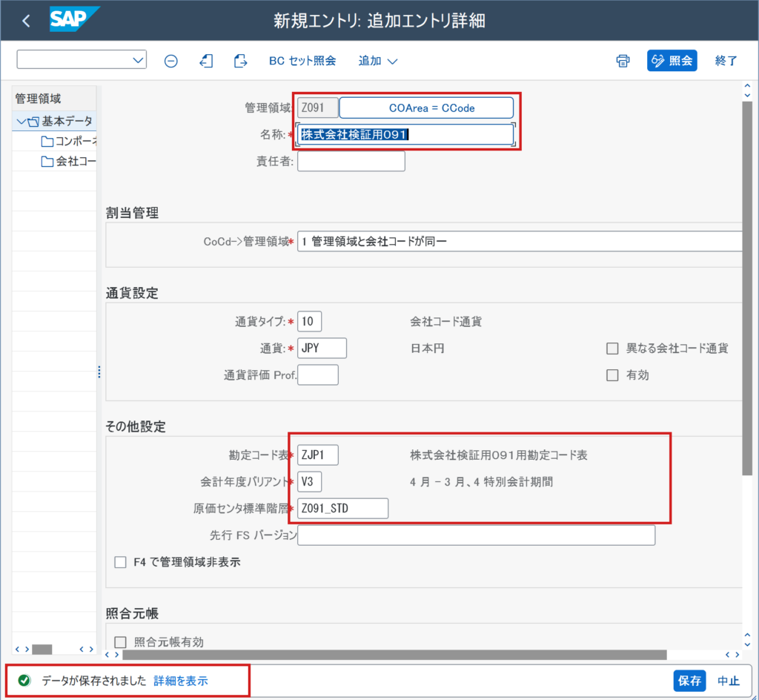Click the 先行 FS バージョン input field
The width and height of the screenshot is (759, 700).
point(477,535)
